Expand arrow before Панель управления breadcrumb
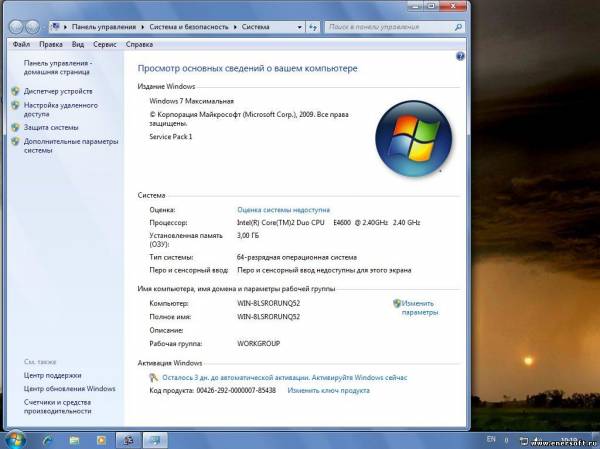 pyautogui.click(x=65, y=27)
